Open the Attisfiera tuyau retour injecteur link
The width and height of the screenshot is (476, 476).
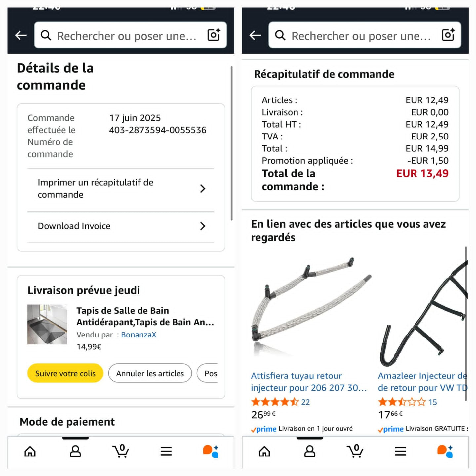click(x=309, y=382)
